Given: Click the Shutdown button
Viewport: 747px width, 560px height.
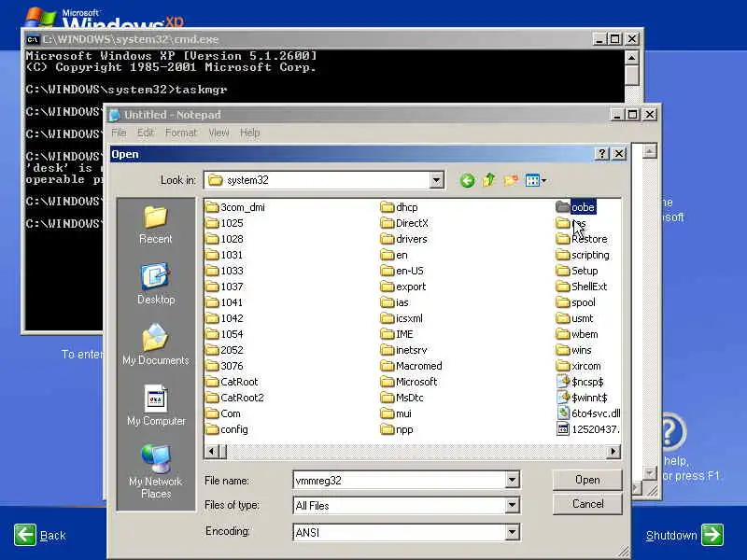Looking at the screenshot, I should (684, 535).
